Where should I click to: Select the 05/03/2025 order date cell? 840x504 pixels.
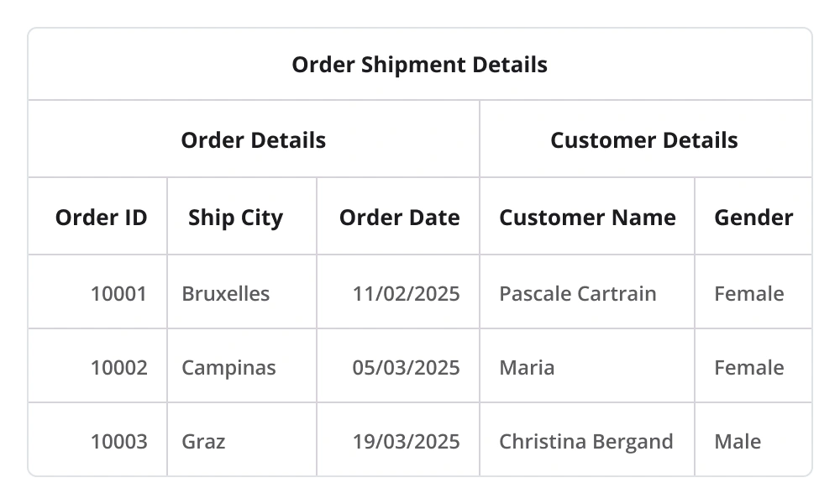[406, 367]
